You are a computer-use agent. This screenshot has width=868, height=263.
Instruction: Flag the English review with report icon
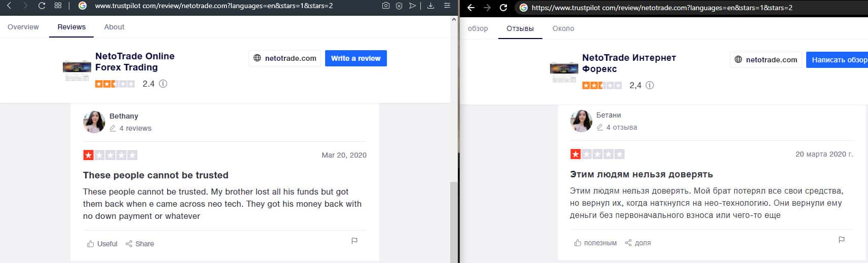click(x=354, y=241)
